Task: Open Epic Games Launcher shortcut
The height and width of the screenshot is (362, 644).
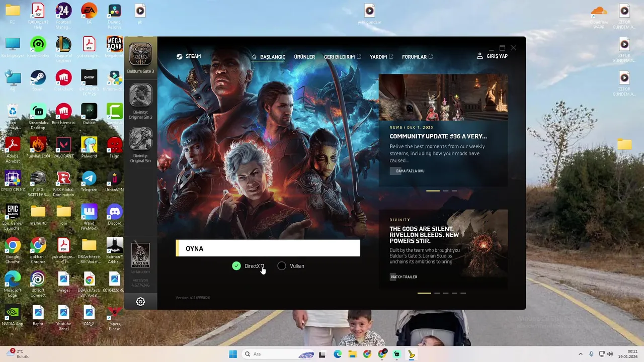Action: [x=13, y=217]
